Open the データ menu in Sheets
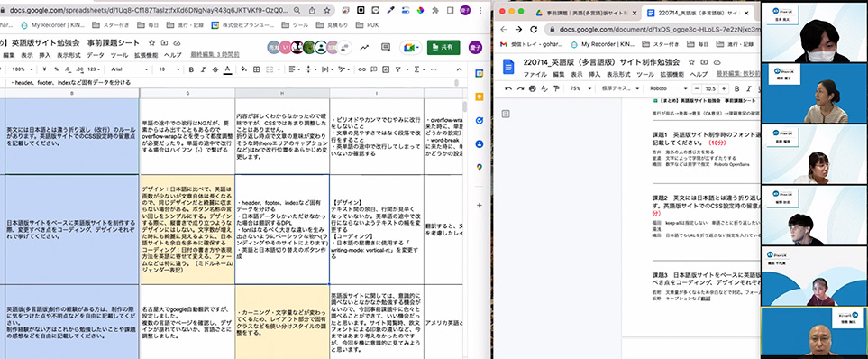The width and height of the screenshot is (868, 359). (96, 55)
